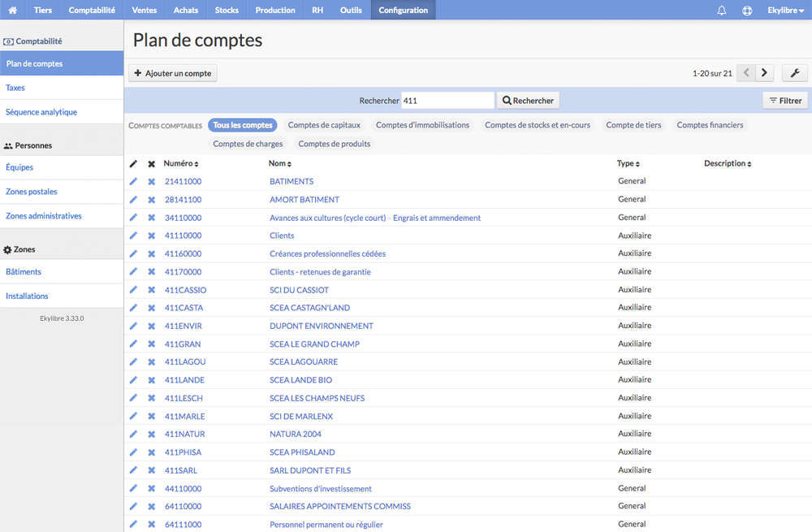Open account number 41160000
This screenshot has height=532, width=812.
(x=184, y=253)
